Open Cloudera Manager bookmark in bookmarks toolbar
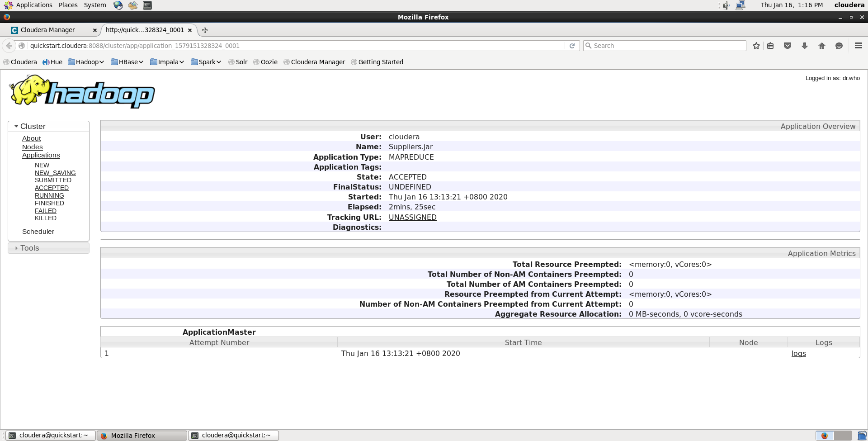The height and width of the screenshot is (441, 868). pos(314,62)
